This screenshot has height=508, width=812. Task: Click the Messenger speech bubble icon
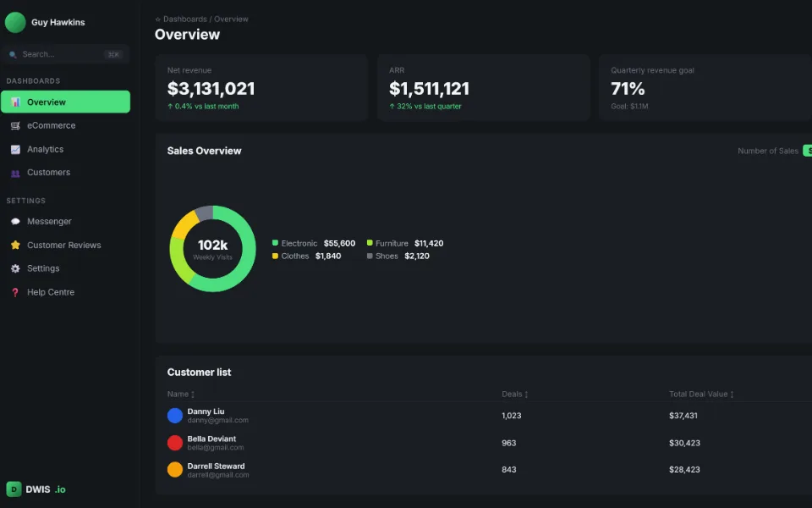15,221
